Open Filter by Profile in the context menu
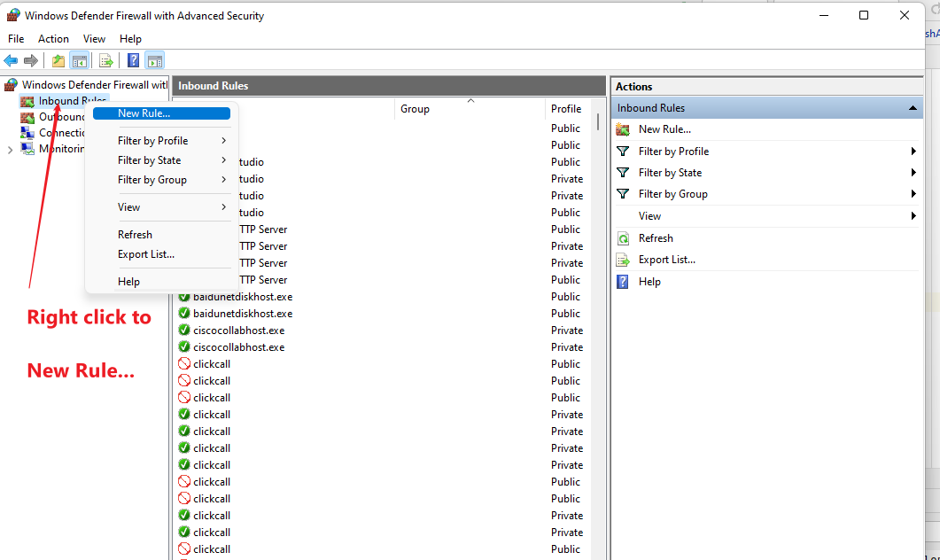Screen dimensions: 940x560 pos(161,140)
